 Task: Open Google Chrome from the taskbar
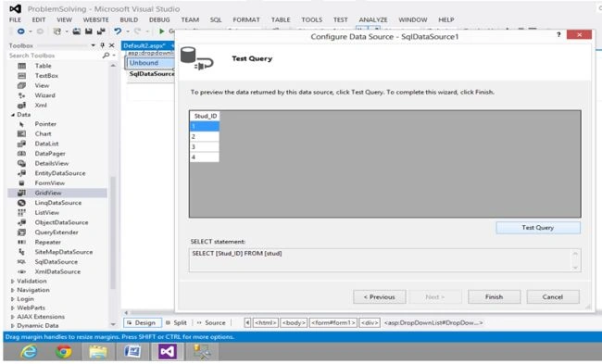(64, 351)
